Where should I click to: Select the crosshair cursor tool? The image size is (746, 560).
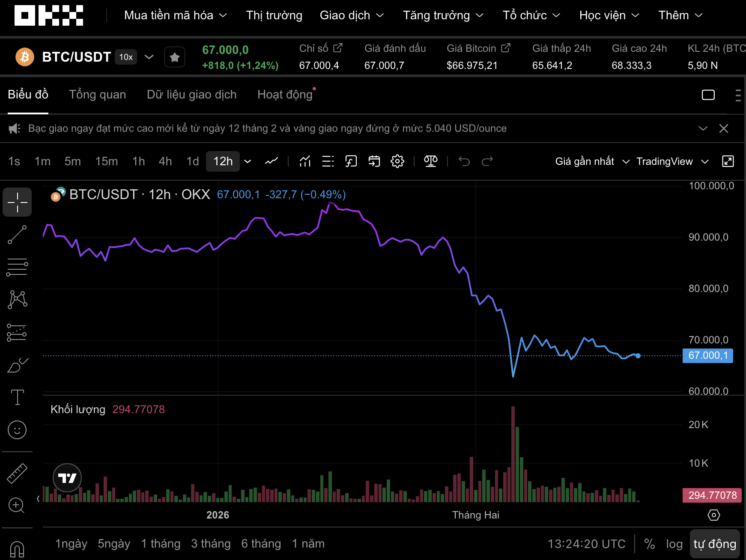tap(17, 202)
